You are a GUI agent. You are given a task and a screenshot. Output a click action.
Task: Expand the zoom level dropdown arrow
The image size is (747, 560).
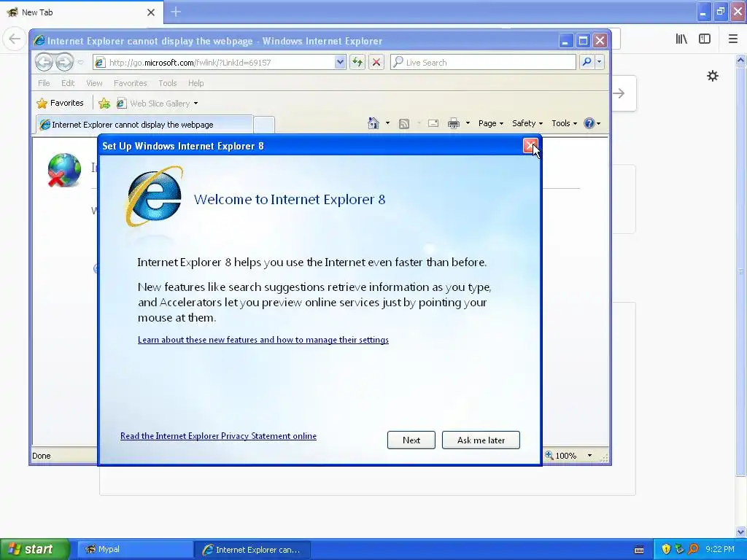[x=589, y=456]
